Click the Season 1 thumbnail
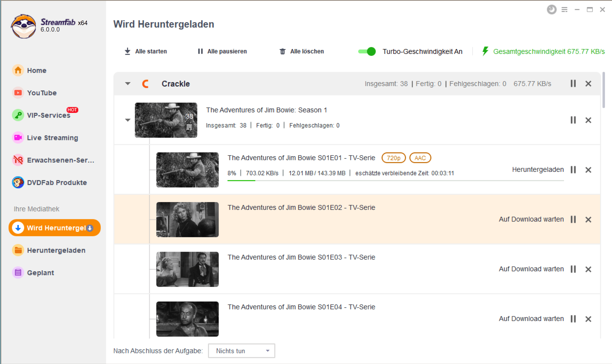The width and height of the screenshot is (612, 364). (x=166, y=120)
